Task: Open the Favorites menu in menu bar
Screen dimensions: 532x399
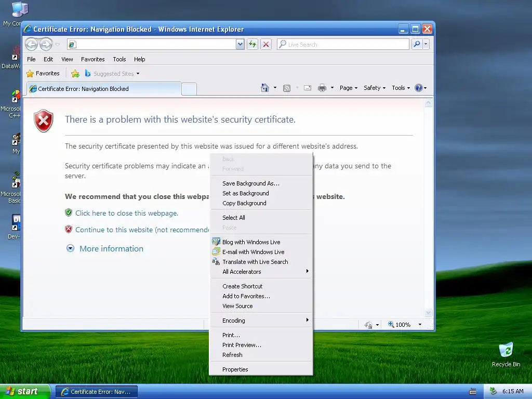Action: [92, 59]
